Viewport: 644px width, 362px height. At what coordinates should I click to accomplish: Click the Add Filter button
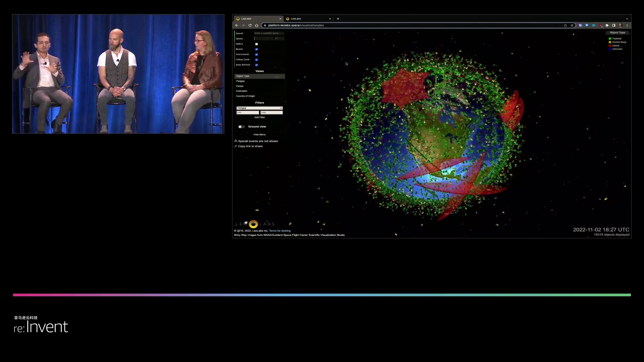(x=259, y=117)
